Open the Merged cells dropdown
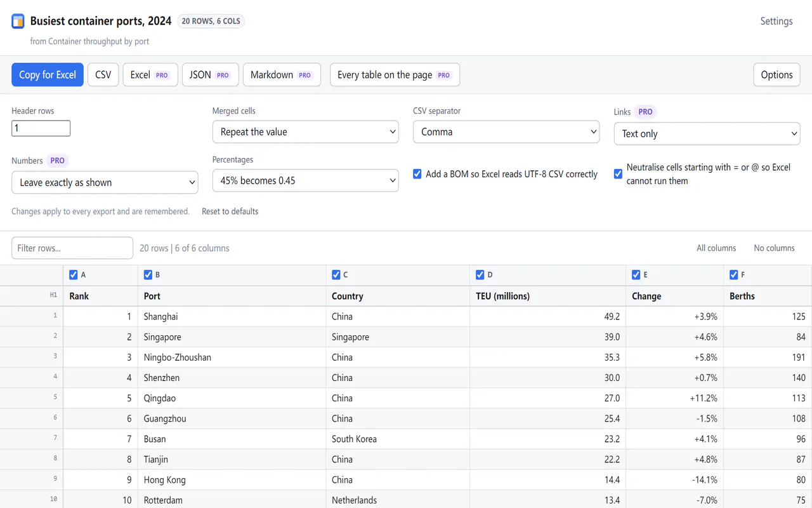This screenshot has width=812, height=508. 305,132
